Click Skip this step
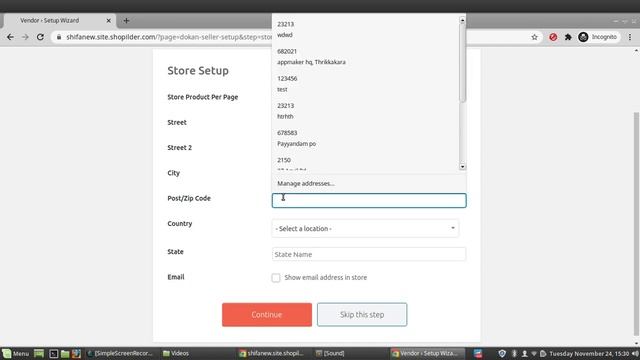This screenshot has height=360, width=640. pos(362,315)
